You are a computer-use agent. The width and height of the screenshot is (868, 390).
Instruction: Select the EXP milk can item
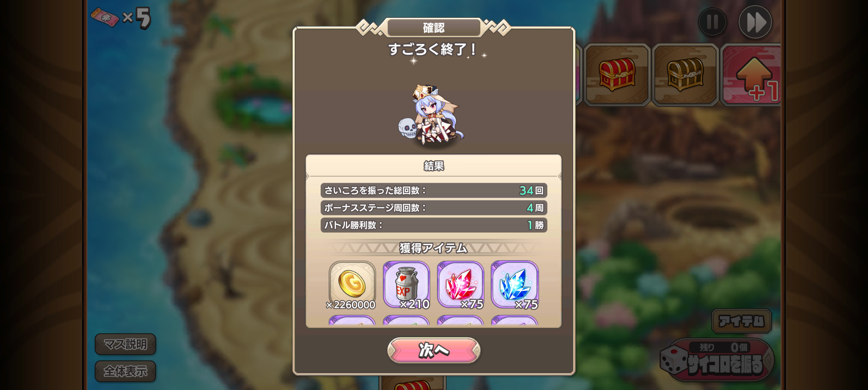tap(406, 285)
